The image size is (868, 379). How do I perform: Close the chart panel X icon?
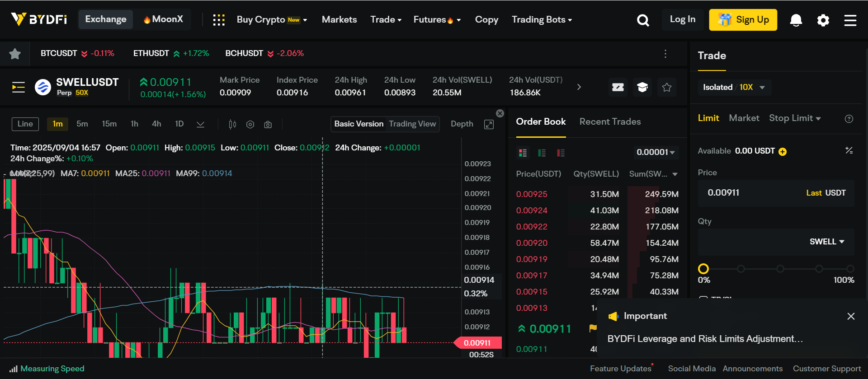[x=500, y=113]
